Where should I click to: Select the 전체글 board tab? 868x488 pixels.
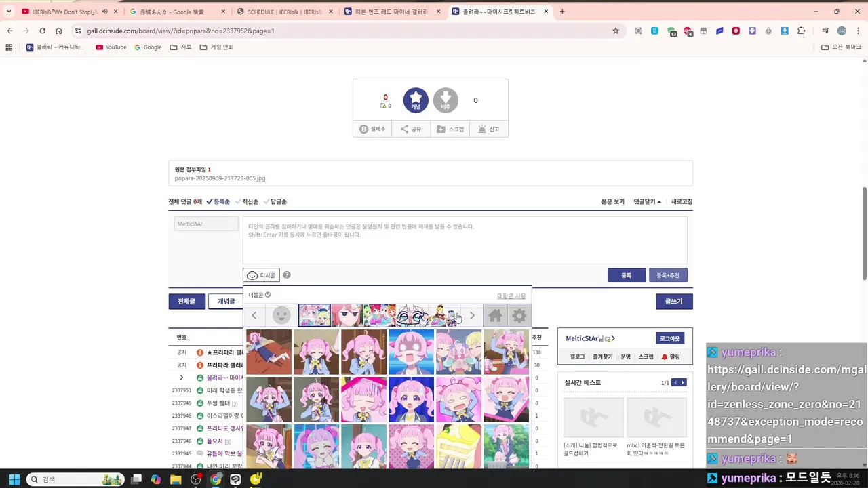(x=186, y=302)
